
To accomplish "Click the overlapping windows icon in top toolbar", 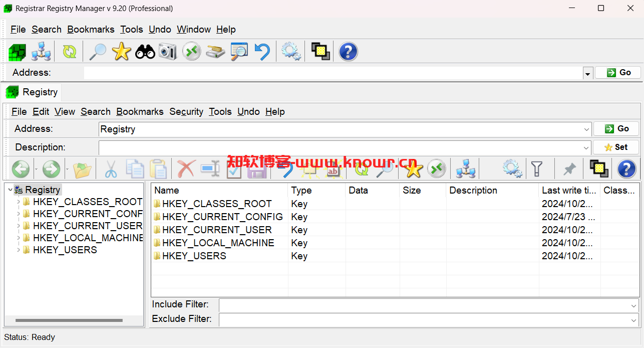I will click(x=320, y=52).
